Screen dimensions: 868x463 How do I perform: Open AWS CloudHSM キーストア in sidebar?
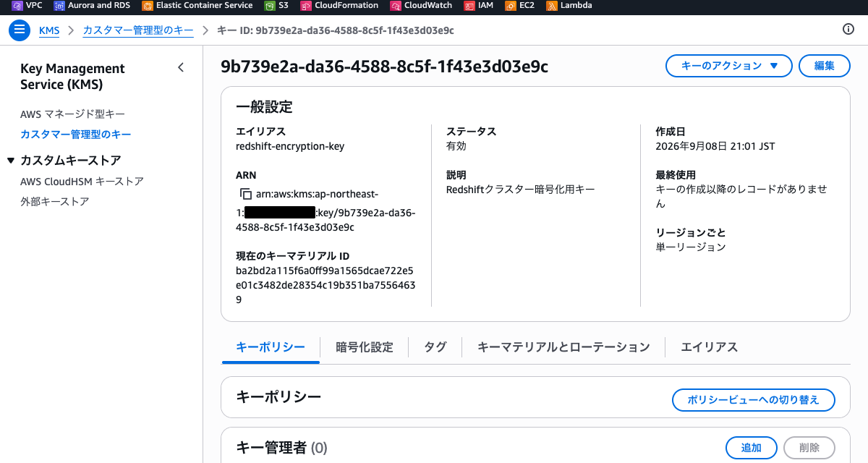[82, 182]
